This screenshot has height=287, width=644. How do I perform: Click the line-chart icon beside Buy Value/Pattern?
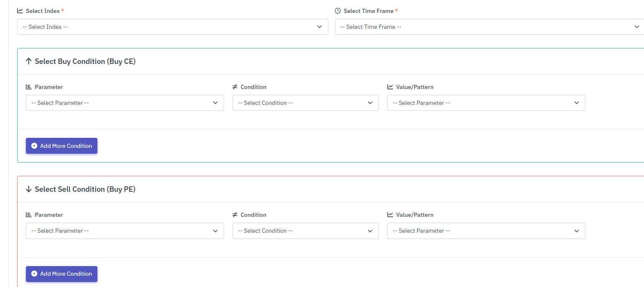[x=389, y=86]
